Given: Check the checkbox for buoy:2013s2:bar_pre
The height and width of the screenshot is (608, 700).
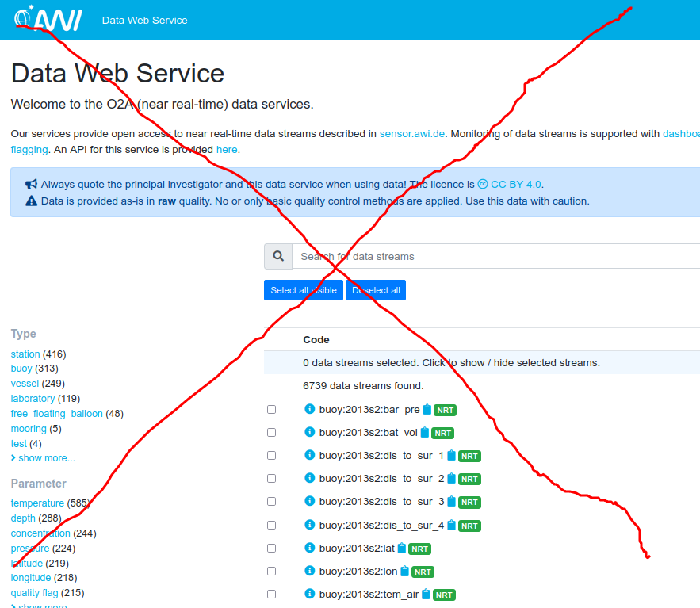Looking at the screenshot, I should pos(271,409).
